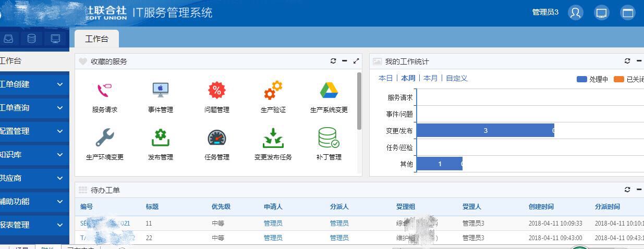Collapse the 收藏的服务 panel with minus button

tap(345, 61)
